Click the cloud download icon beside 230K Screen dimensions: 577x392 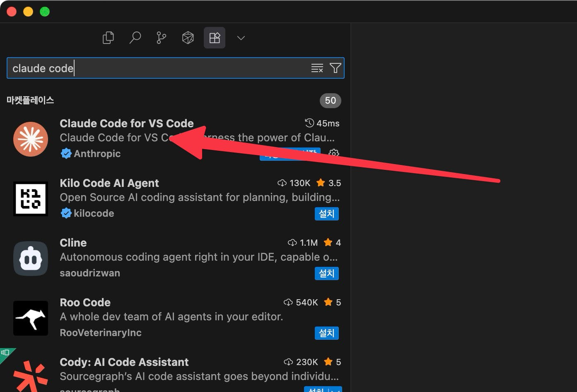[288, 362]
